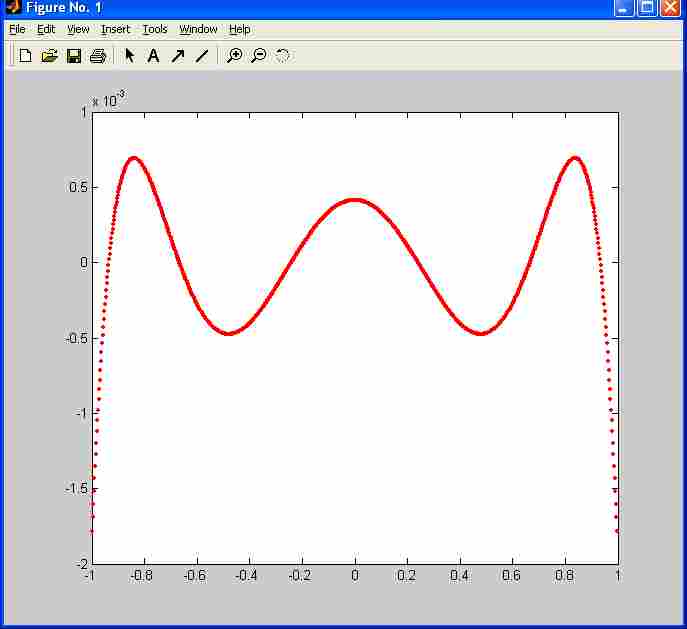
Task: Open the File menu
Action: (x=17, y=29)
